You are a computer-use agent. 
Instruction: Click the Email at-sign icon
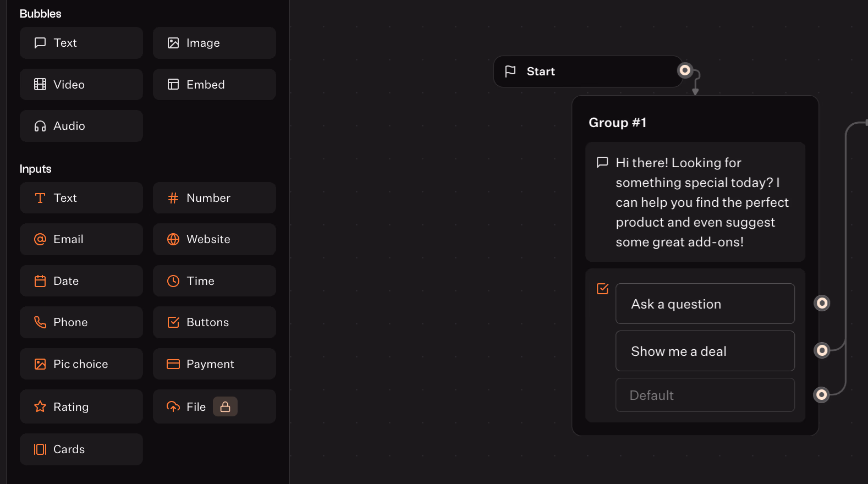tap(40, 239)
